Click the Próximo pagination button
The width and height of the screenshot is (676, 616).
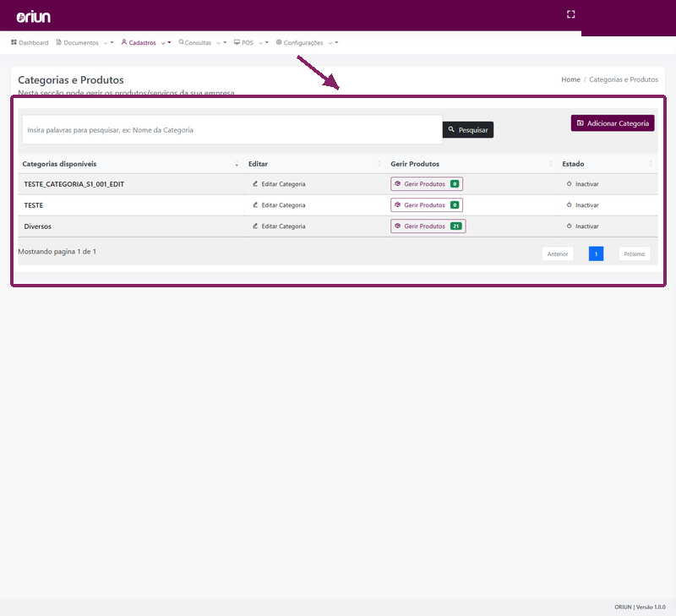635,253
